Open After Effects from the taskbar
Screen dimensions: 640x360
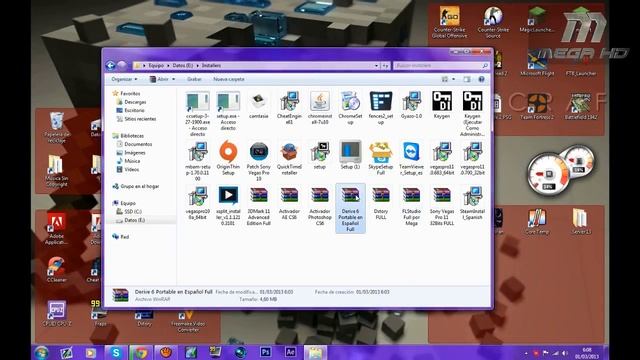(290, 352)
